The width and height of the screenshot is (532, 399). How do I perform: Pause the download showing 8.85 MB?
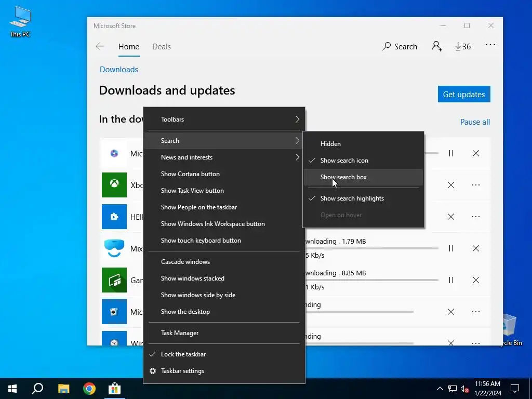point(451,280)
